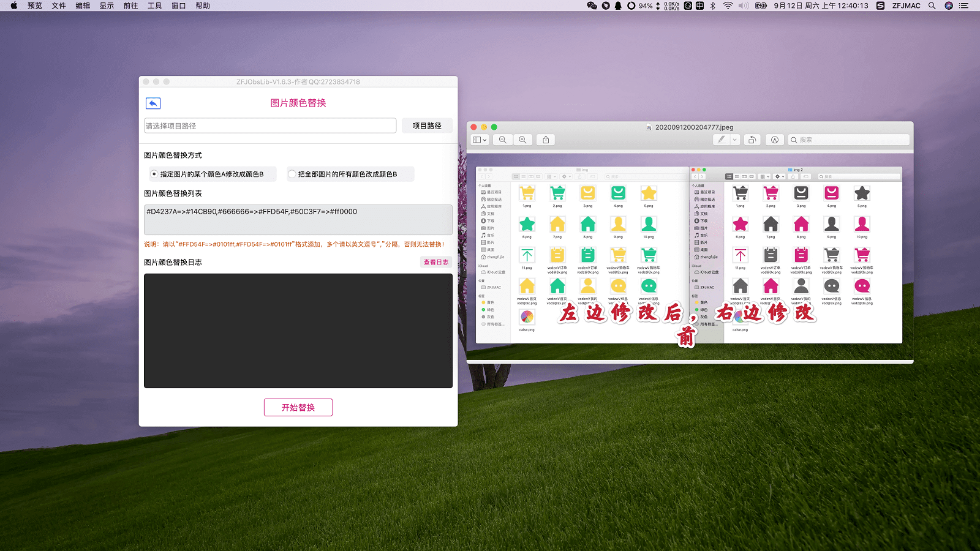The width and height of the screenshot is (980, 551).
Task: Open the Markup toolbar in Preview
Action: (775, 140)
